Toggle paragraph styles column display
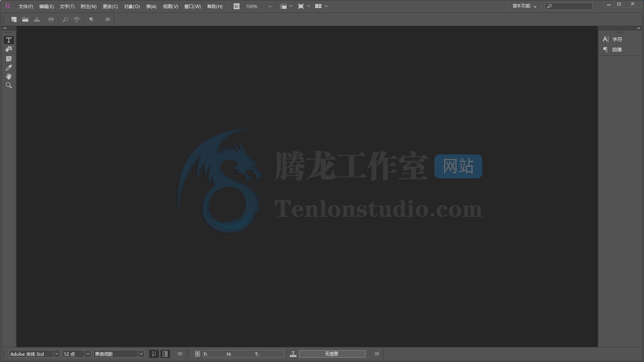This screenshot has width=644, height=362. [165, 354]
